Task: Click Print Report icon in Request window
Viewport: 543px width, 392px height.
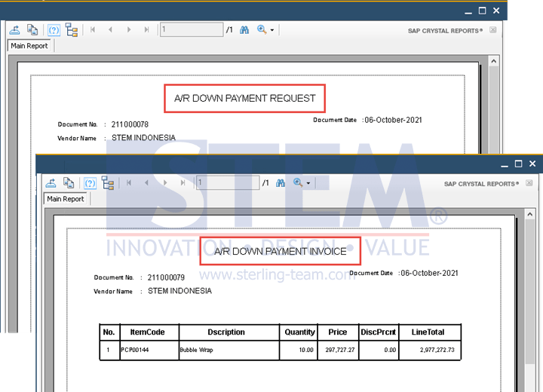Action: coord(32,30)
